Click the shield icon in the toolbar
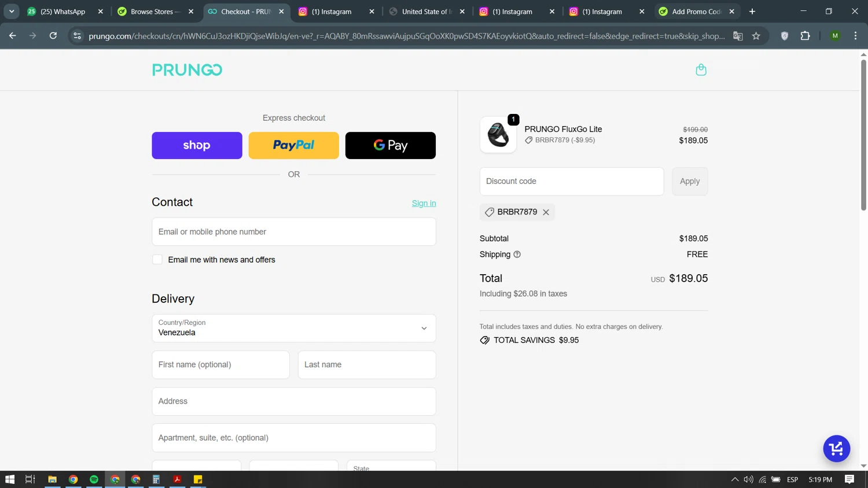Viewport: 868px width, 488px height. (784, 36)
